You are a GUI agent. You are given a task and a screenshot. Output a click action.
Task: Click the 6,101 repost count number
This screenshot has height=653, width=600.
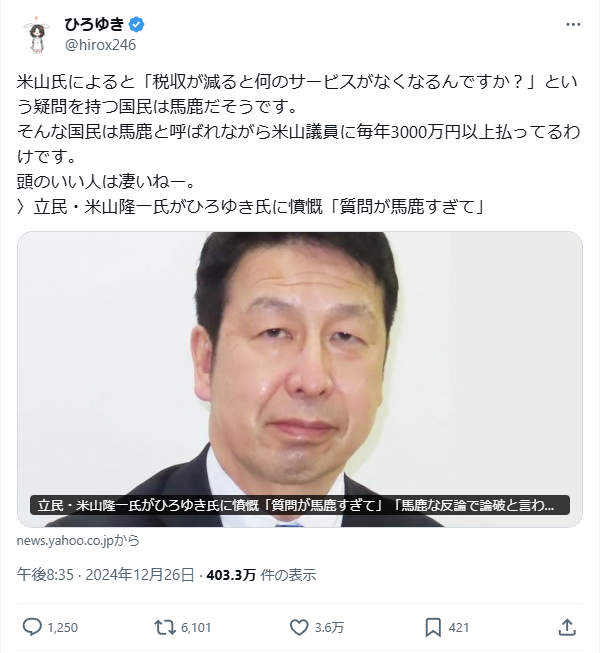pos(196,628)
